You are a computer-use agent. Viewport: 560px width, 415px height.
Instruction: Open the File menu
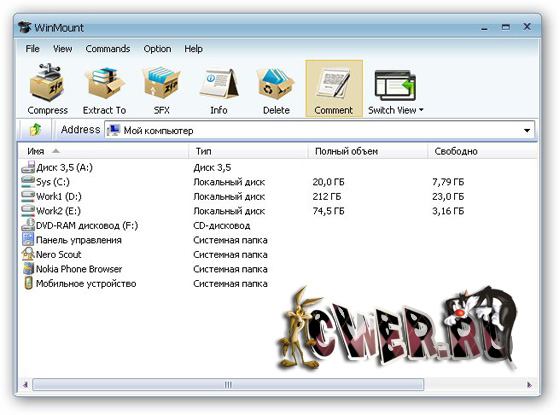(32, 49)
